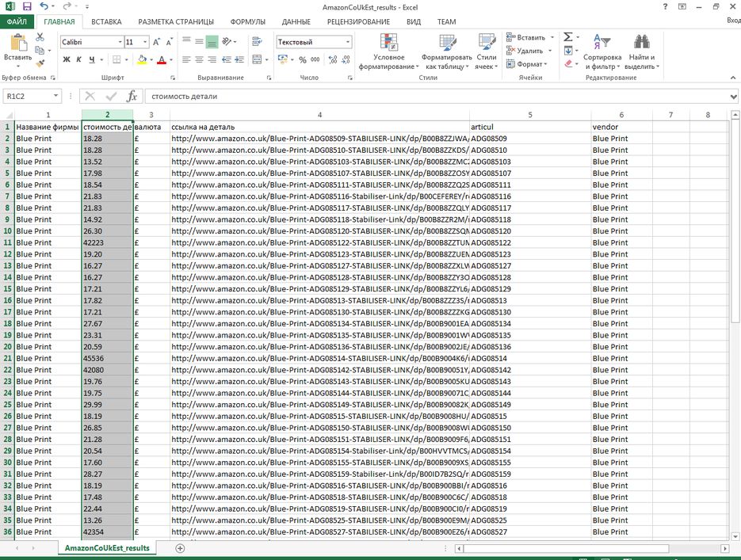Click the thousands separator 000 icon
The image size is (741, 560).
click(x=315, y=59)
